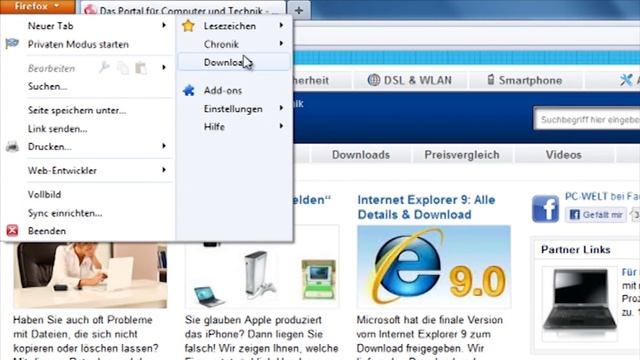The height and width of the screenshot is (360, 640).
Task: Open the Preisvergleich tab
Action: pyautogui.click(x=462, y=155)
